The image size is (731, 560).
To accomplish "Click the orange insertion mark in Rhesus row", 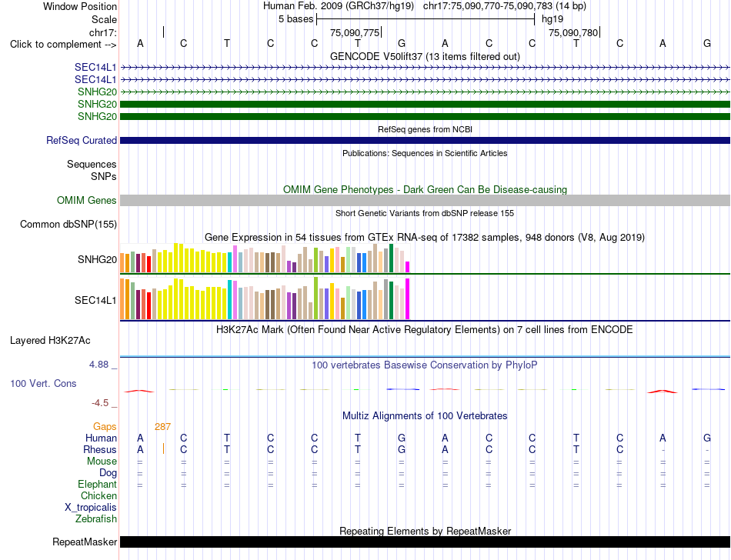I will click(x=163, y=449).
